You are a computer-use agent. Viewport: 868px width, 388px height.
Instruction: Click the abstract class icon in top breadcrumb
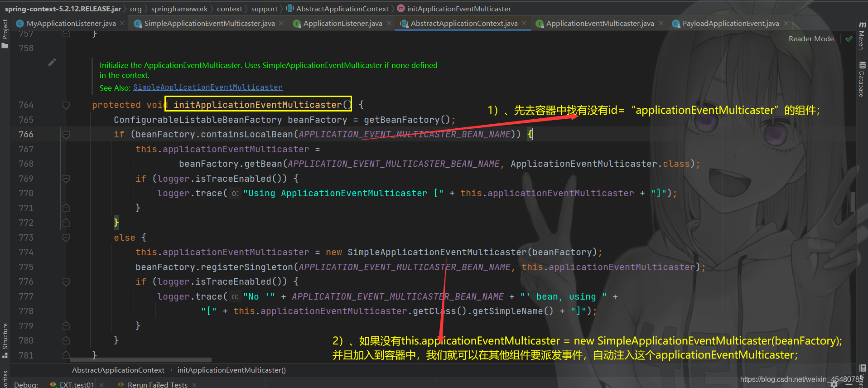(290, 8)
